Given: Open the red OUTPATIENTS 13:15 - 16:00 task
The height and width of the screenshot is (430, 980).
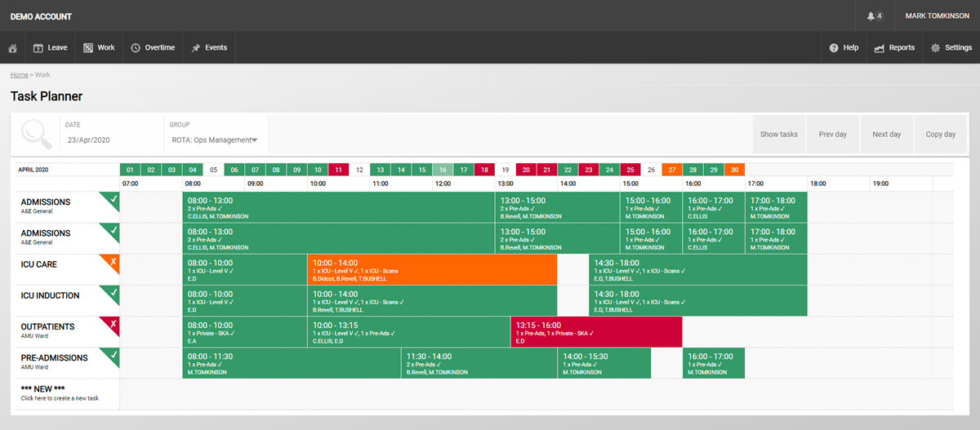Looking at the screenshot, I should click(596, 332).
